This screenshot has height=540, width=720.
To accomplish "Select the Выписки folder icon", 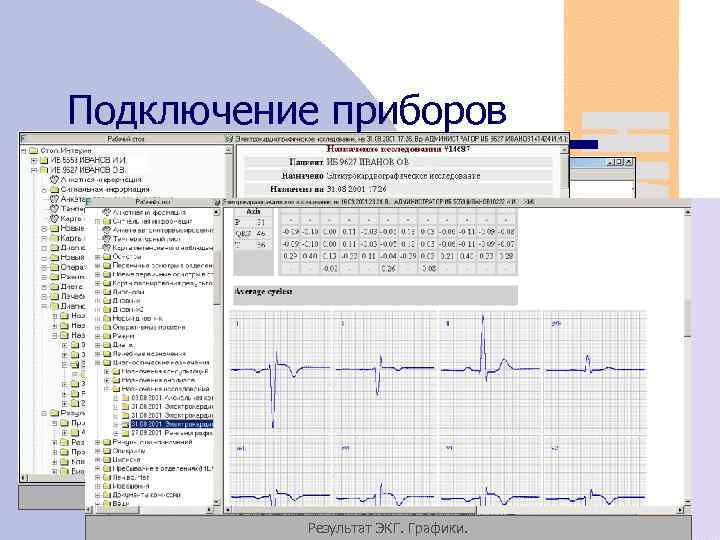I will (x=107, y=460).
